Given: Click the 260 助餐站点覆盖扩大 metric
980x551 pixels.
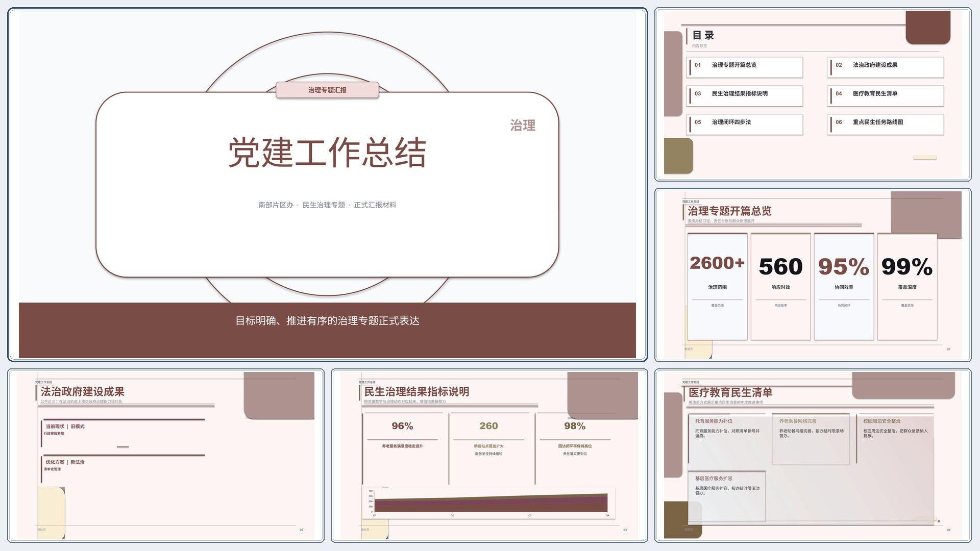Looking at the screenshot, I should click(488, 449).
